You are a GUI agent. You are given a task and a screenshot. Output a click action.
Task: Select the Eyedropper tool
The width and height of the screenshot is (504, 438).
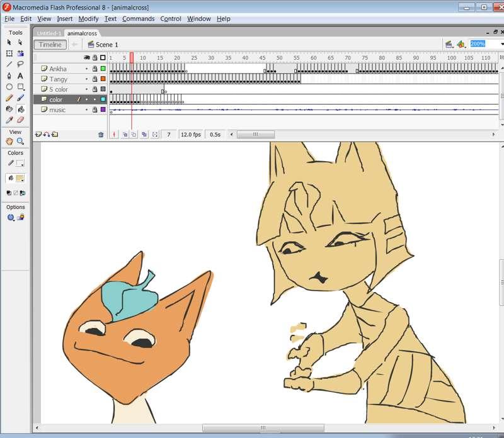(9, 120)
